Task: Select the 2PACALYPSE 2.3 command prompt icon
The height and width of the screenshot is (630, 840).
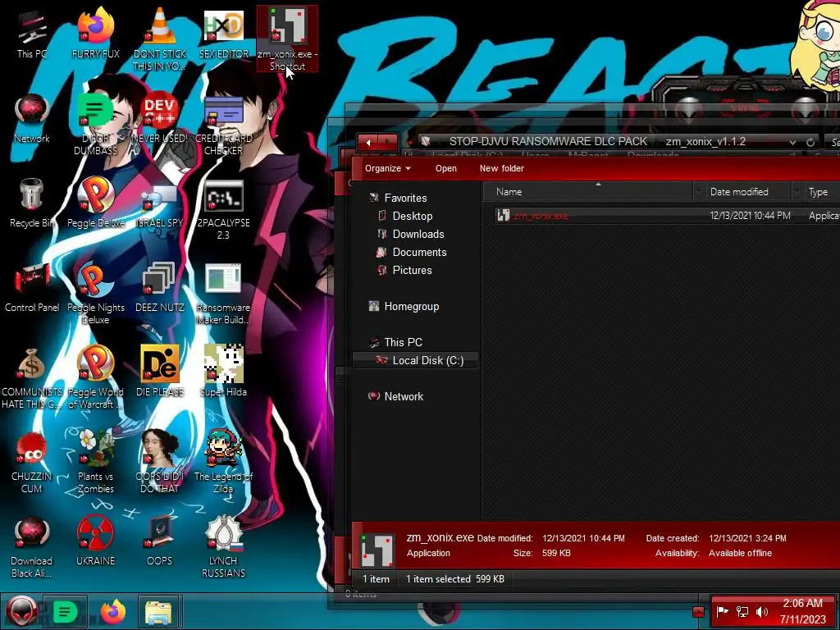Action: pyautogui.click(x=224, y=209)
